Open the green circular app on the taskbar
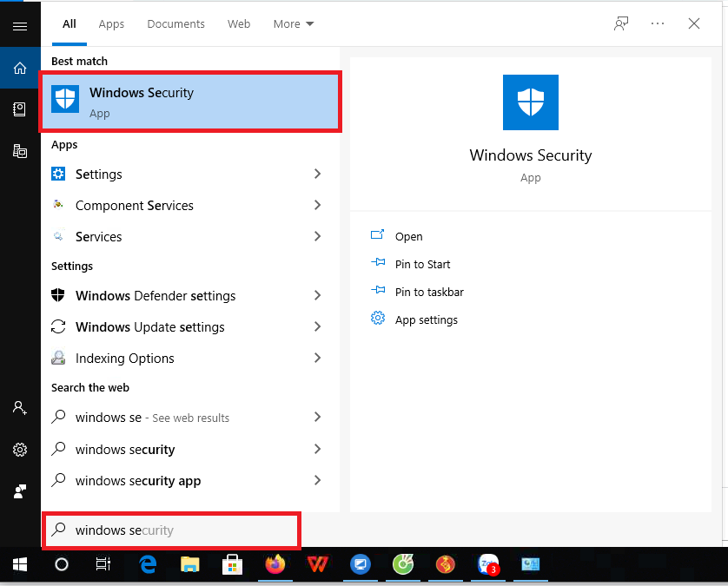This screenshot has width=728, height=586. coord(403,564)
